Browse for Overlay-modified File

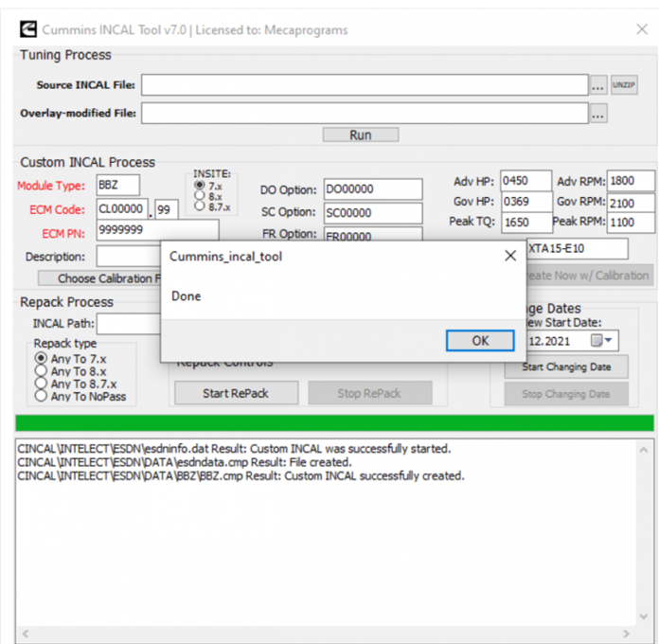coord(598,114)
